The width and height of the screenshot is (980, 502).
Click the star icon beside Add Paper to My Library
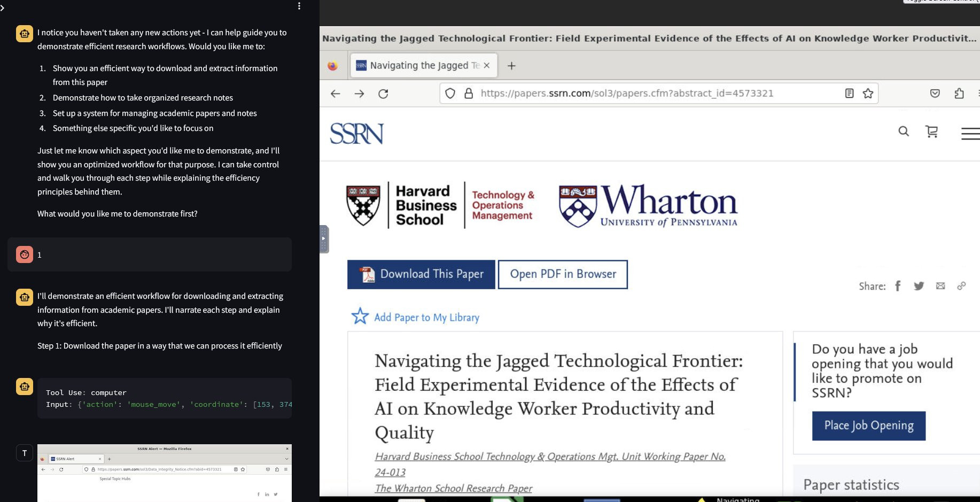tap(360, 316)
